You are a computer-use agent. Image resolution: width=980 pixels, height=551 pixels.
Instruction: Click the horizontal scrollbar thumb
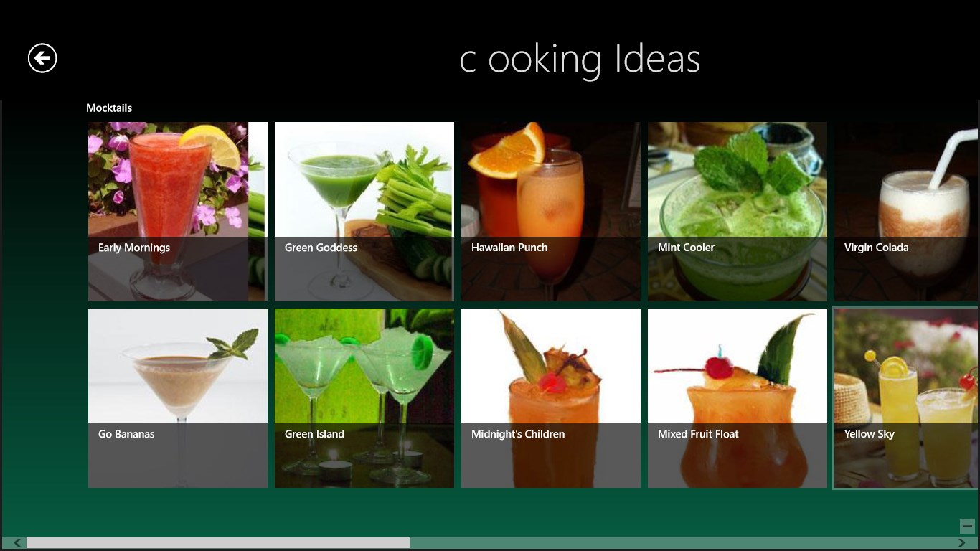click(x=218, y=543)
